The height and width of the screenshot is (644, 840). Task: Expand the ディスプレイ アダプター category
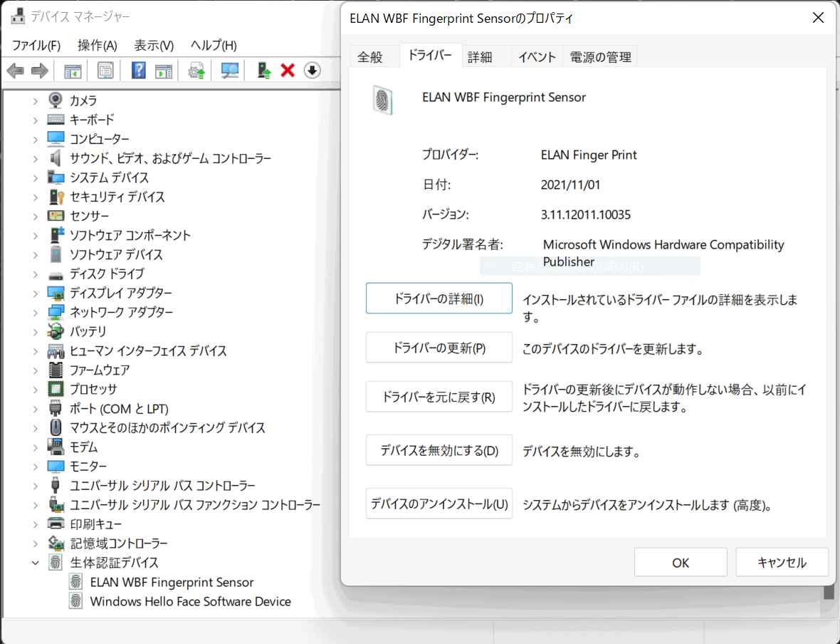[x=36, y=294]
